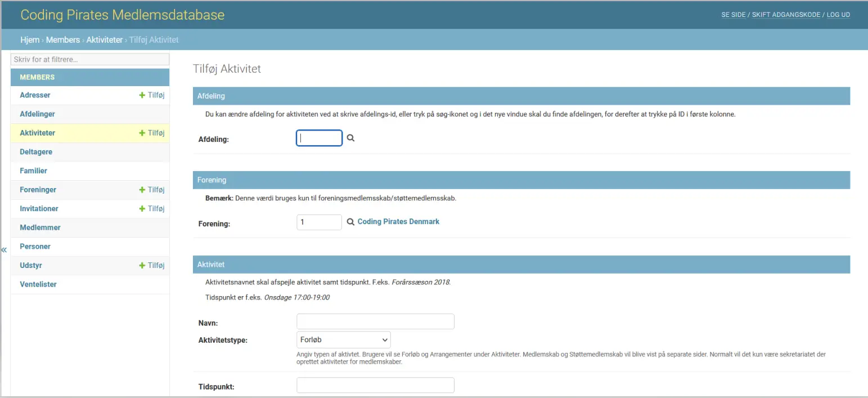Open Members in the breadcrumb
The image size is (868, 398).
62,40
